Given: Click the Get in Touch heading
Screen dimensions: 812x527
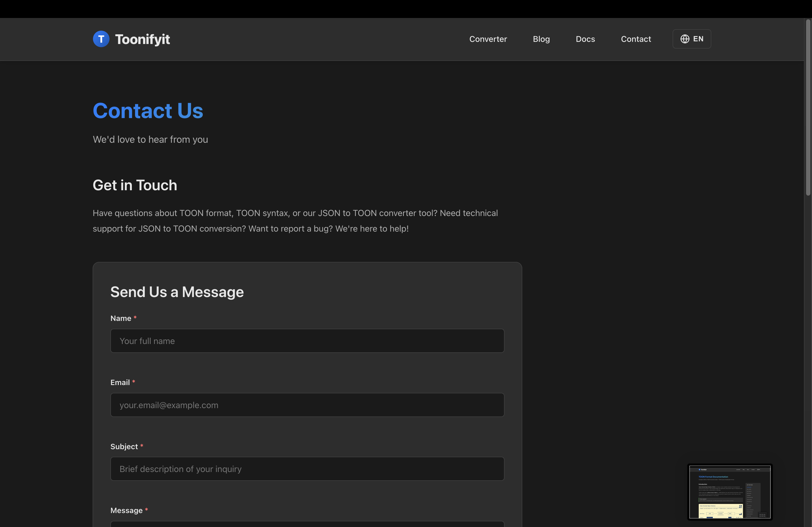Looking at the screenshot, I should [135, 185].
